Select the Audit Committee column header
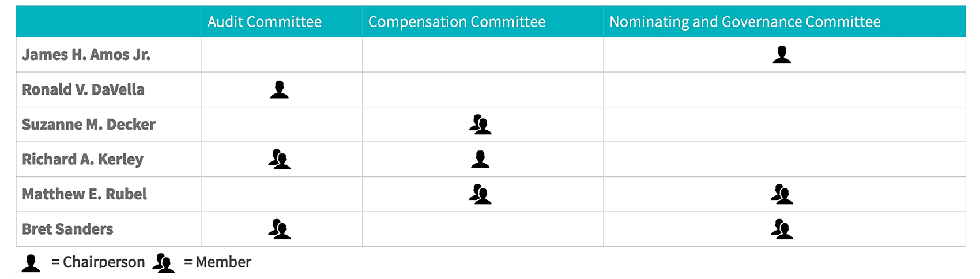The height and width of the screenshot is (279, 980). tap(265, 22)
